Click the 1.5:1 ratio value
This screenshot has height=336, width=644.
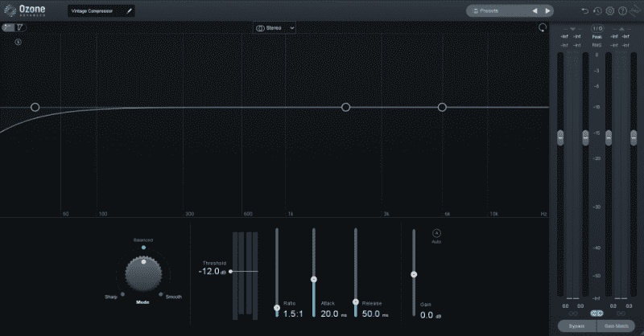coord(293,313)
